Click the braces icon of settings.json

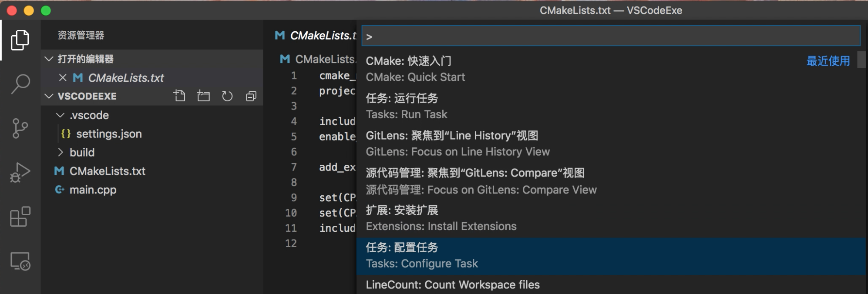point(66,134)
